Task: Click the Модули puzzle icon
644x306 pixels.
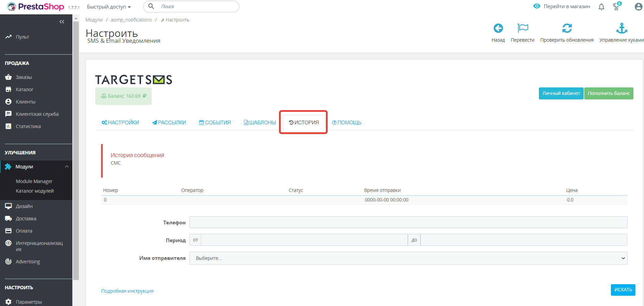Action: 8,167
